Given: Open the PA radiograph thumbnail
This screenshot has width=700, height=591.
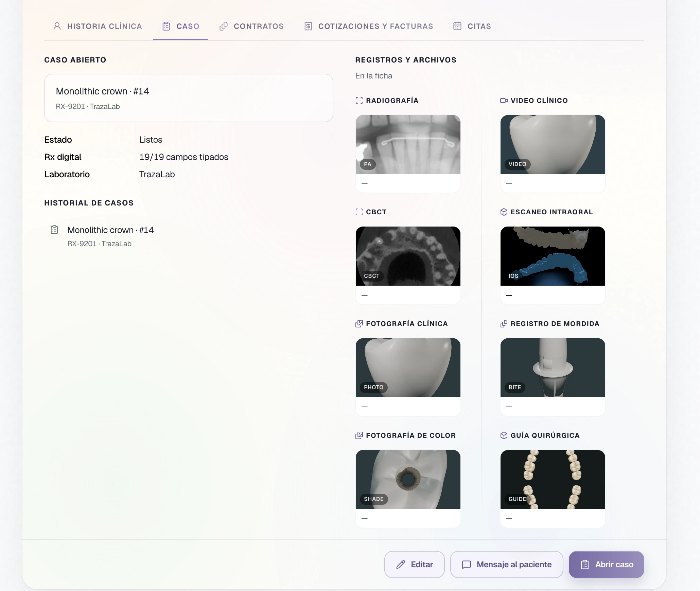Looking at the screenshot, I should point(408,144).
